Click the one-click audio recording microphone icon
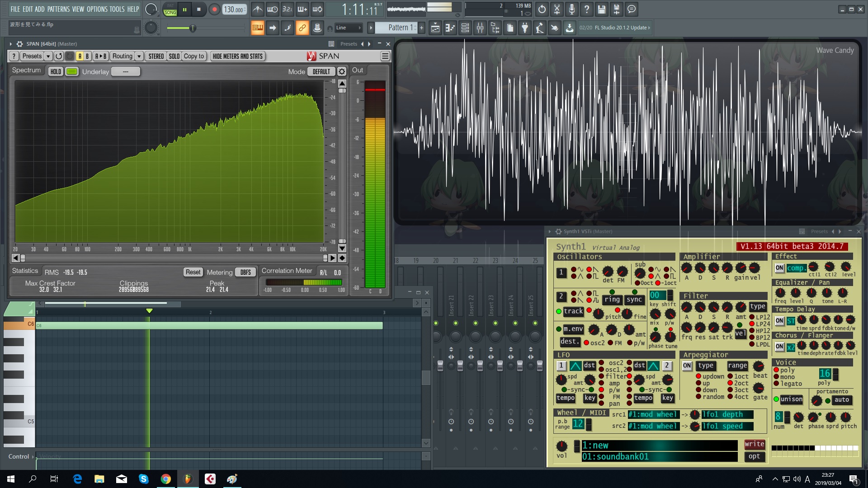The image size is (868, 488). [x=572, y=9]
